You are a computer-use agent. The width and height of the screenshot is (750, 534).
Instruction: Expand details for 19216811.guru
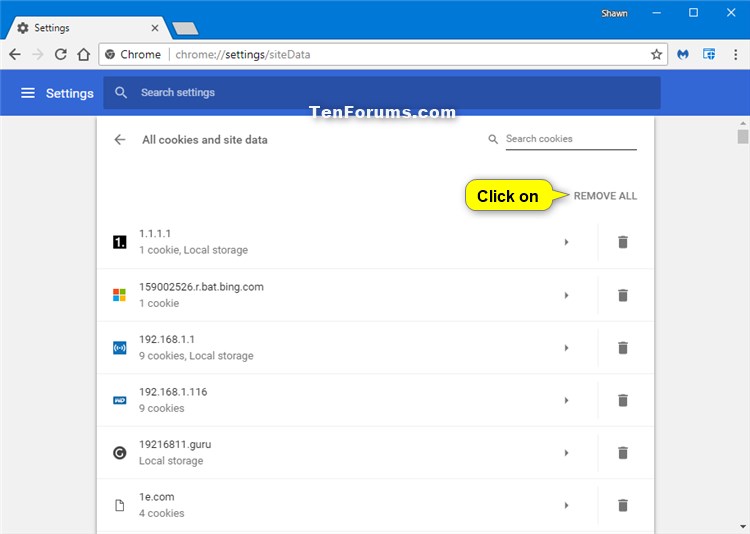point(566,453)
